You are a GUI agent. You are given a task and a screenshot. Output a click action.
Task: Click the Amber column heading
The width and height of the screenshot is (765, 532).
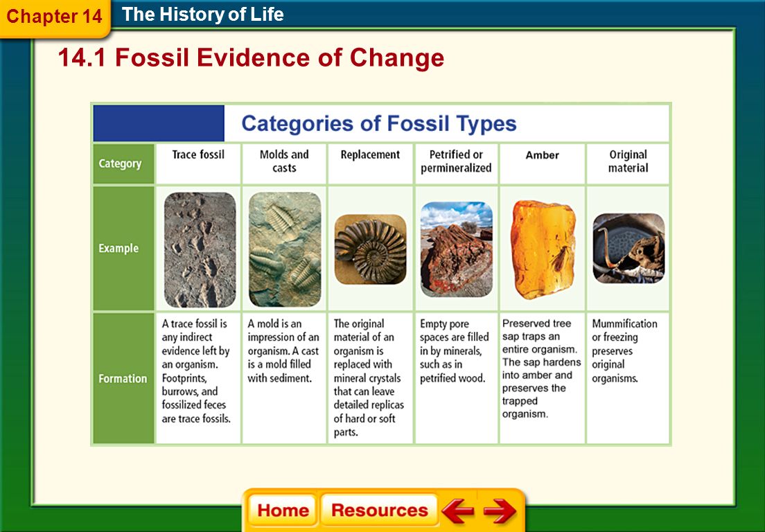coord(542,155)
